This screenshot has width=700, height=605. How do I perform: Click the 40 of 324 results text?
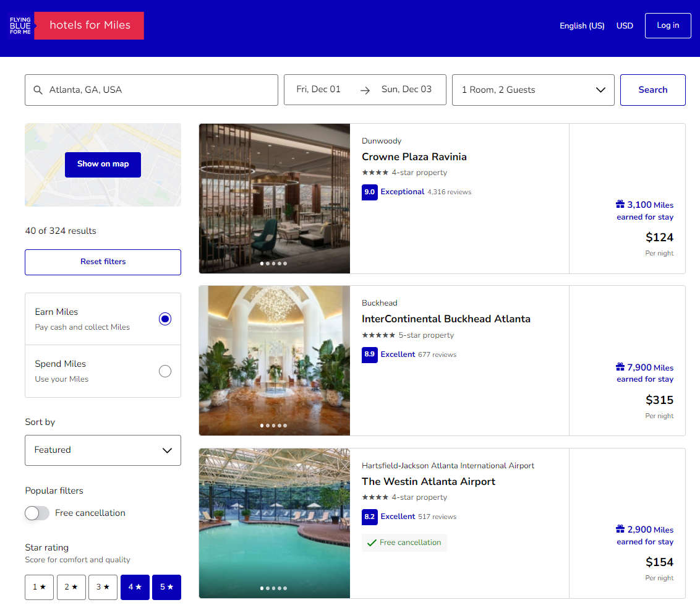(x=61, y=231)
